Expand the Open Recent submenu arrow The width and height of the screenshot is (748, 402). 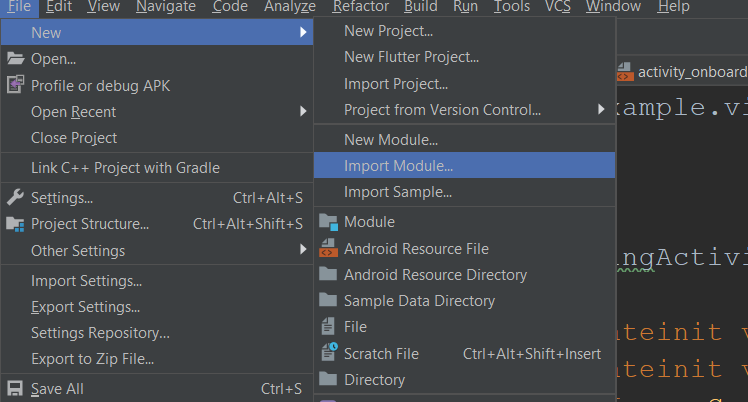pyautogui.click(x=302, y=112)
